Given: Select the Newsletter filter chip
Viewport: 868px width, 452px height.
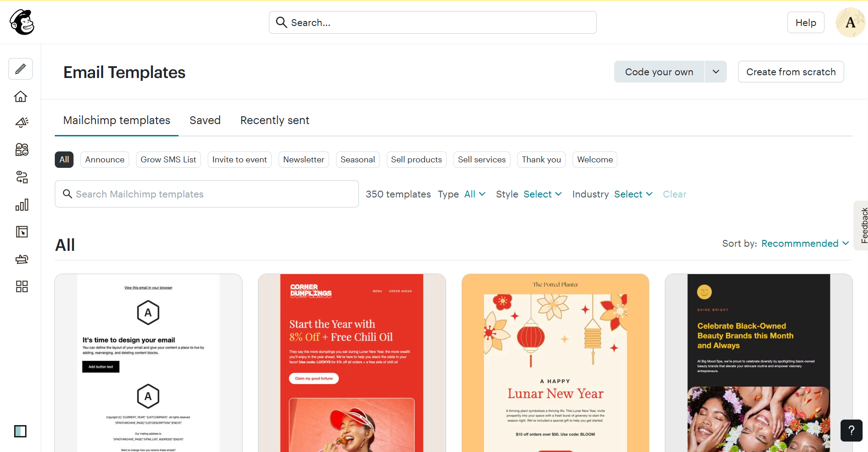Looking at the screenshot, I should 304,160.
